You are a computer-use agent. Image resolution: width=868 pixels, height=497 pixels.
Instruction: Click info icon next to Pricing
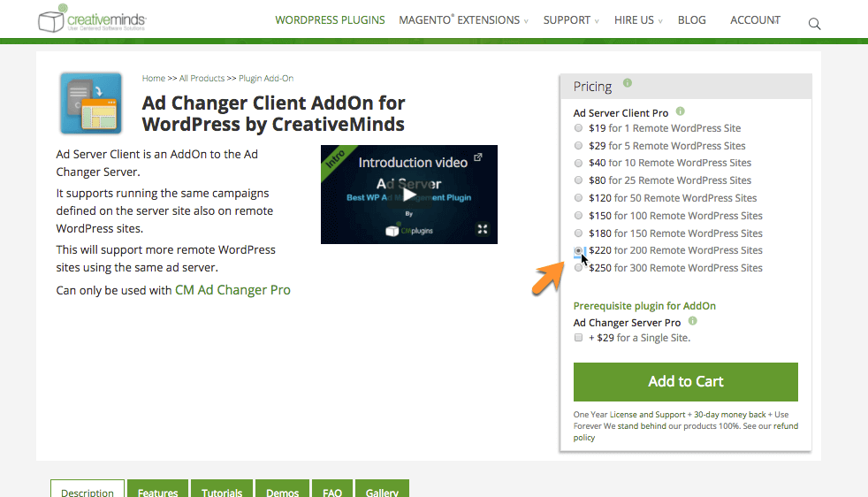[x=628, y=82]
